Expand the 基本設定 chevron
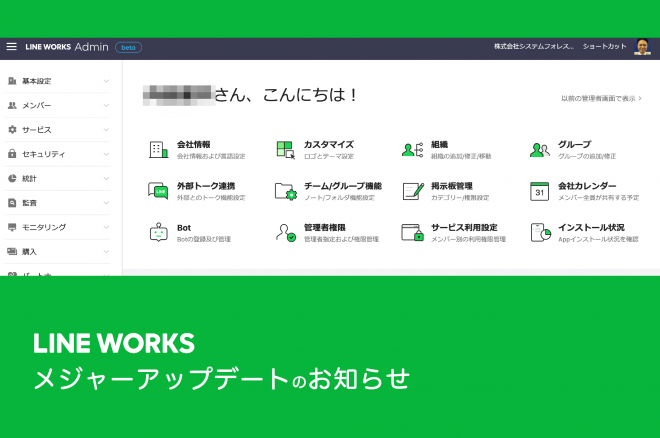Image resolution: width=660 pixels, height=438 pixels. 106,81
